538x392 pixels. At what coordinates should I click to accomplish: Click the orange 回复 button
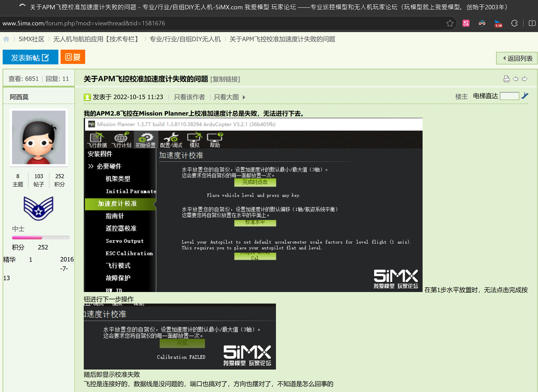tap(73, 57)
